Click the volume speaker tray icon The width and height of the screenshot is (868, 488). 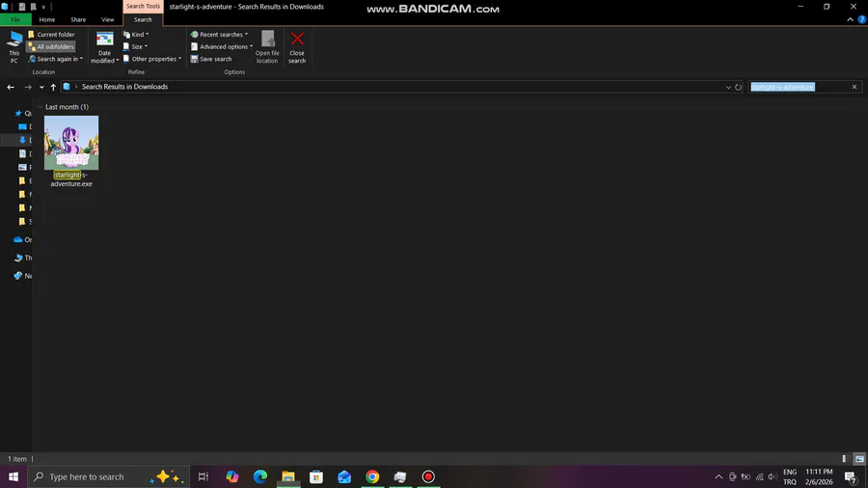(773, 476)
